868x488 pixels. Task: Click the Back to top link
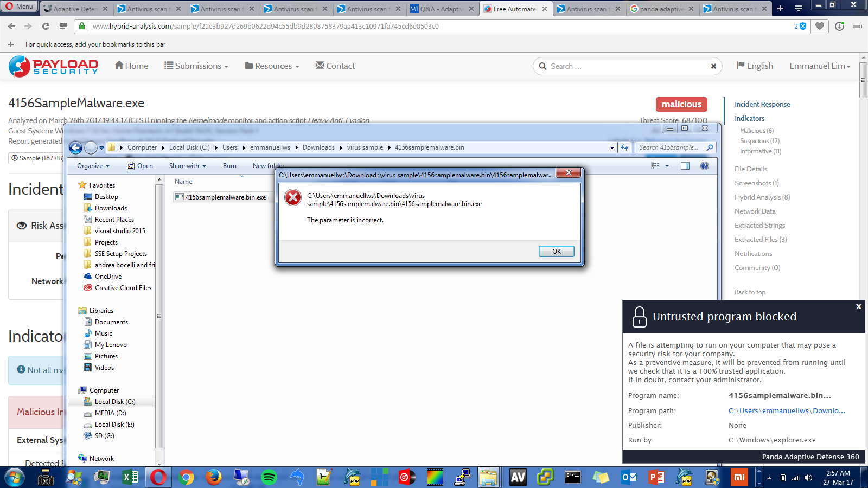point(750,292)
